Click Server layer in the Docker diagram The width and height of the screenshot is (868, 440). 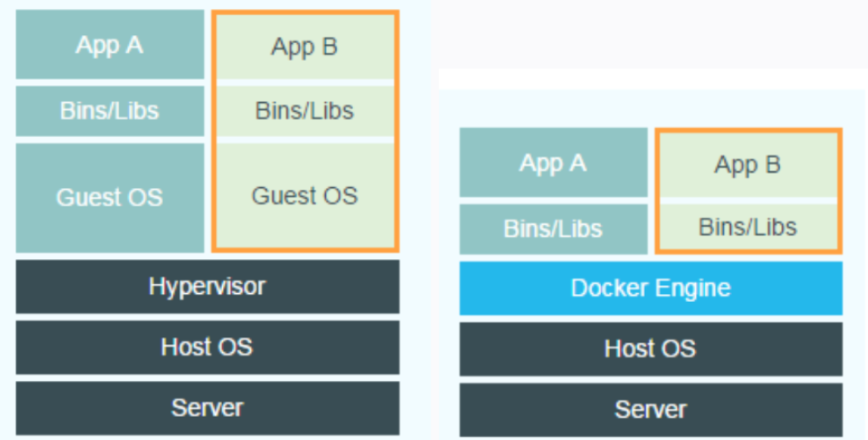click(x=650, y=410)
